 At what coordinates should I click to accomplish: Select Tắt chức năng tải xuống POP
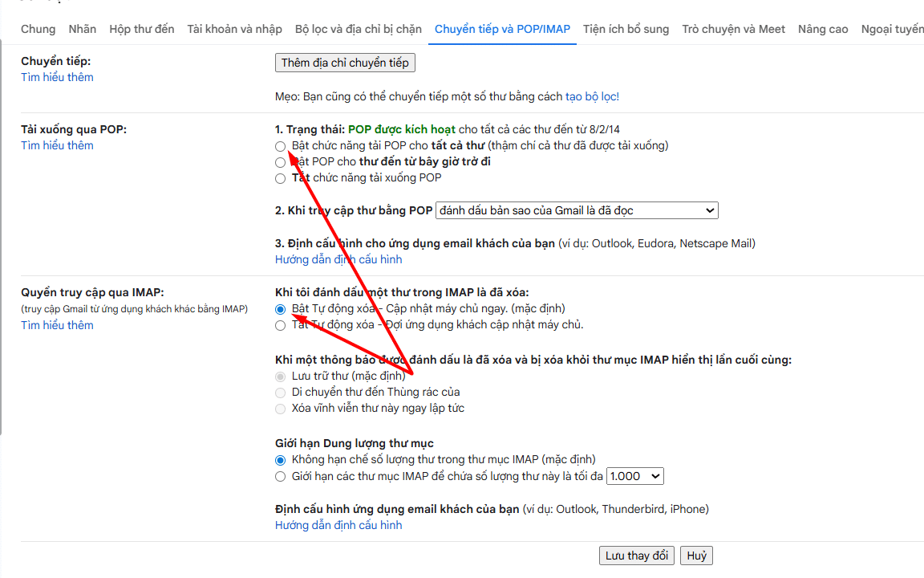(280, 178)
